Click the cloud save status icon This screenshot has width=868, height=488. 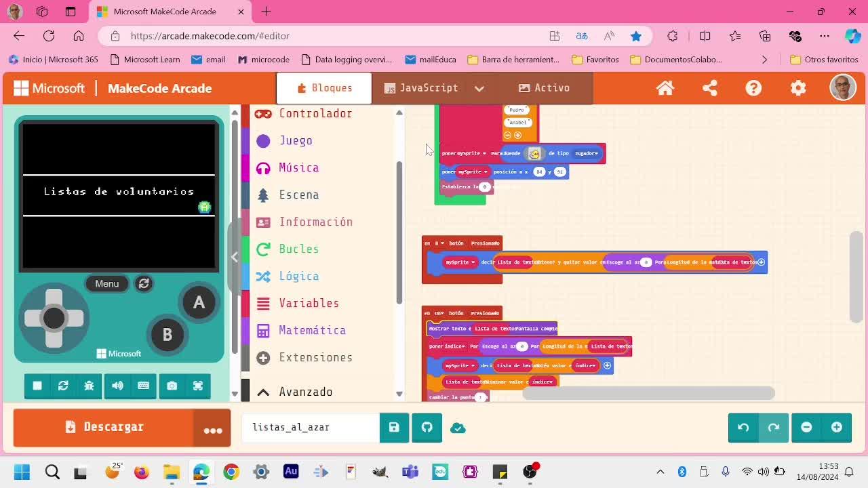[x=458, y=428]
